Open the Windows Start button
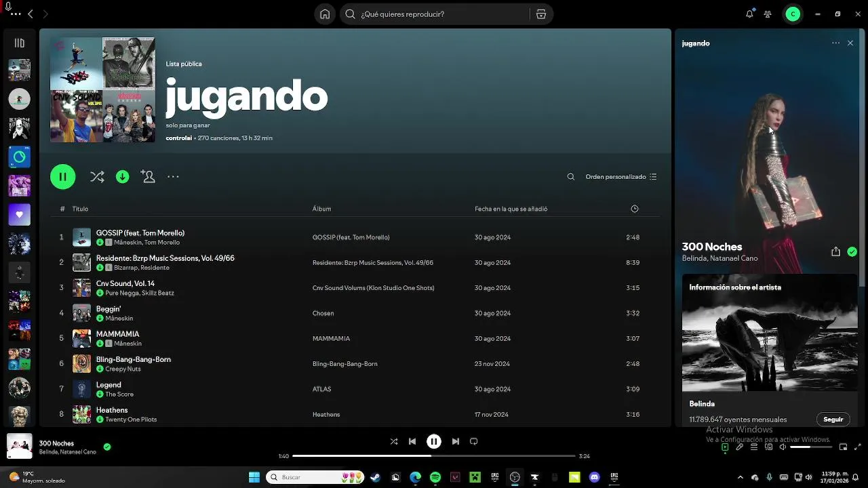Image resolution: width=868 pixels, height=488 pixels. point(254,477)
